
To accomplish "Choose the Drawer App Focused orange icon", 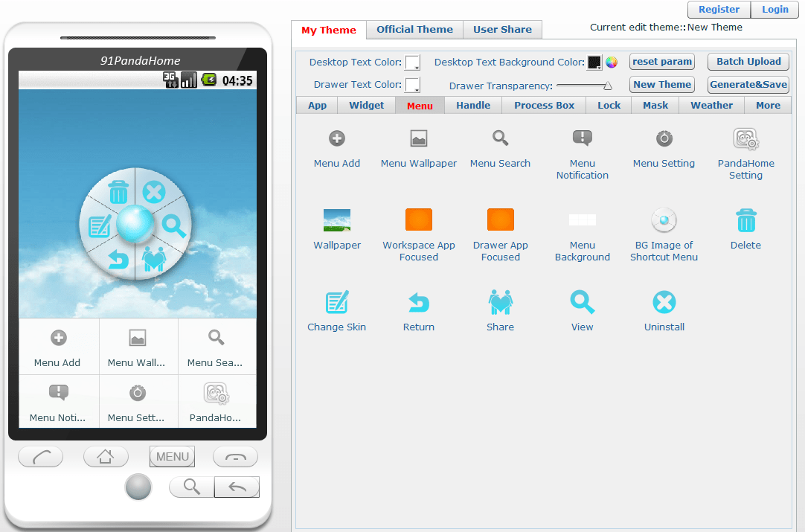I will [500, 219].
